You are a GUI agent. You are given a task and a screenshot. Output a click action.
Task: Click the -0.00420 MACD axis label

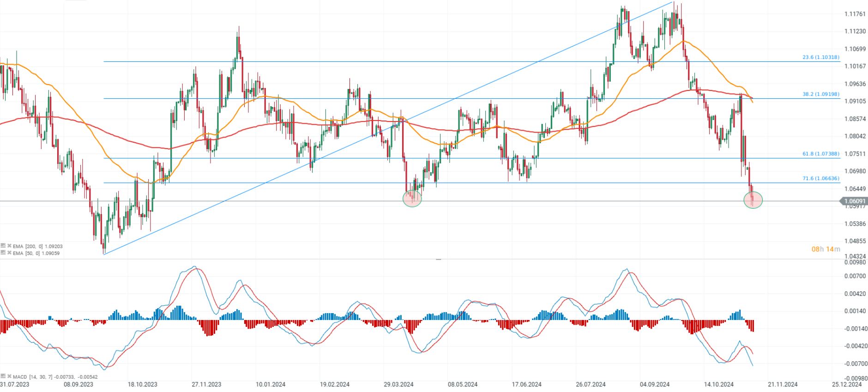point(855,346)
